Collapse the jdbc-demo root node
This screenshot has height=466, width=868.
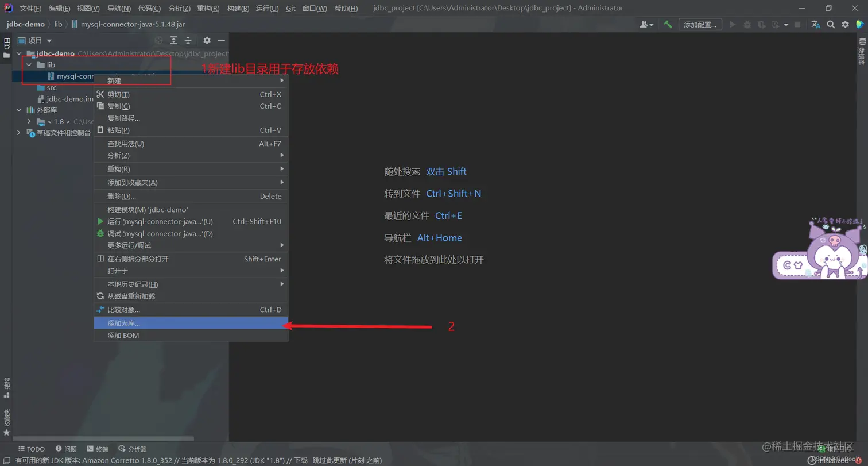[20, 53]
